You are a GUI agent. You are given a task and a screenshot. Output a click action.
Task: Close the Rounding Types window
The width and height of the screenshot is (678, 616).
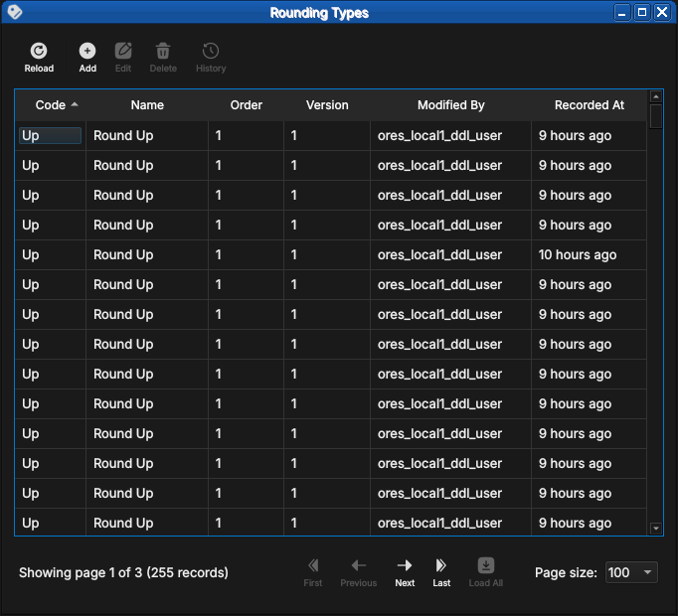(x=662, y=12)
